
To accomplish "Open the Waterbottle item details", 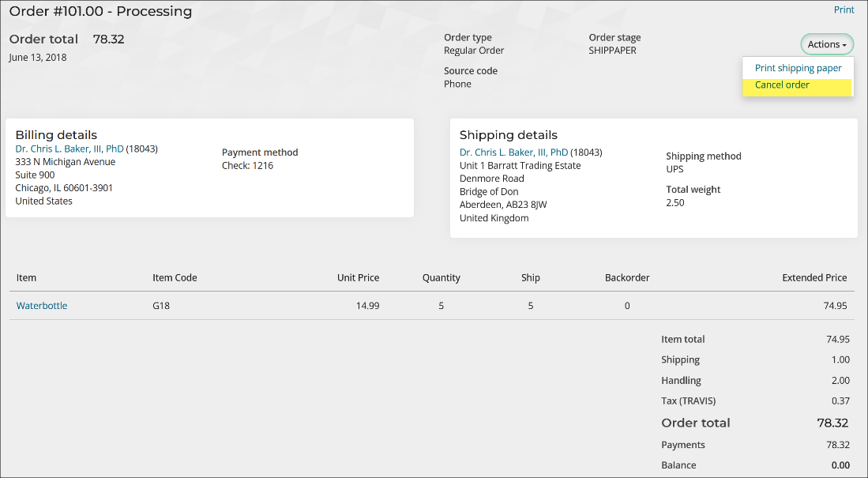I will click(41, 306).
